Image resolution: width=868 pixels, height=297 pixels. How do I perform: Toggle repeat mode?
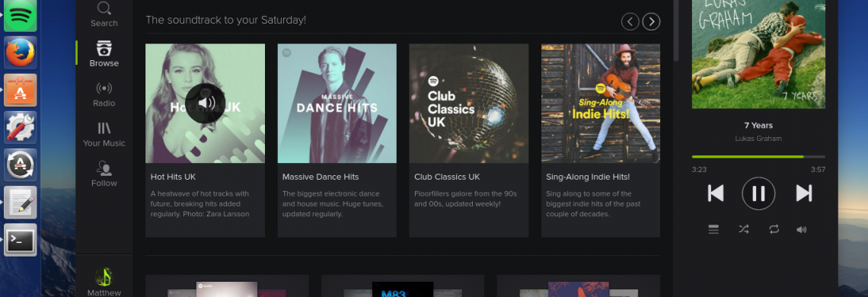(774, 229)
